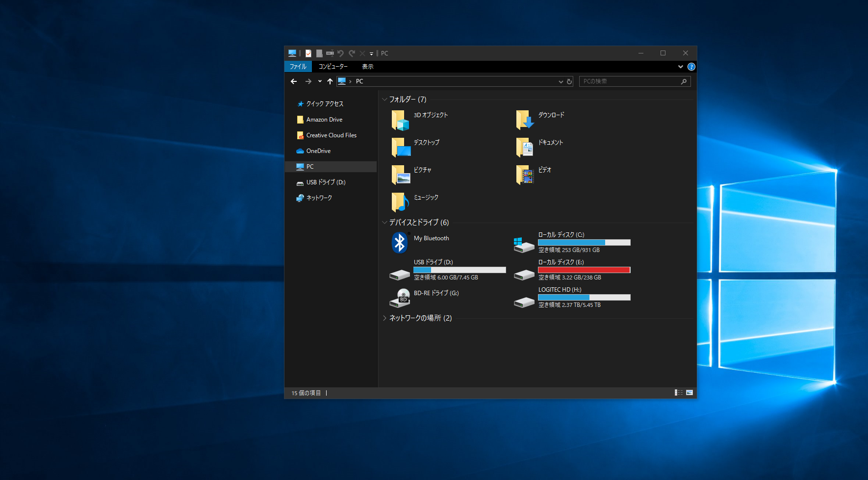Click the refresh icon in the address bar

[x=568, y=81]
